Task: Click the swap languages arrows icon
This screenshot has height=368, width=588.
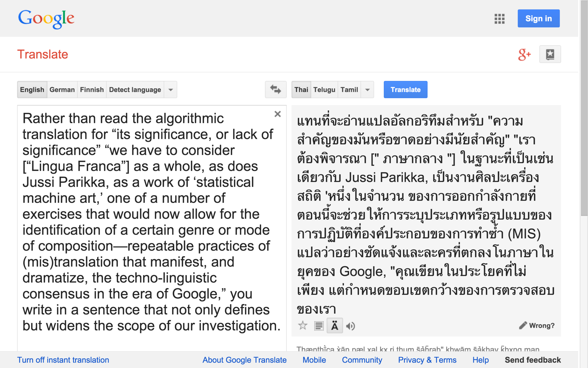Action: pos(275,90)
